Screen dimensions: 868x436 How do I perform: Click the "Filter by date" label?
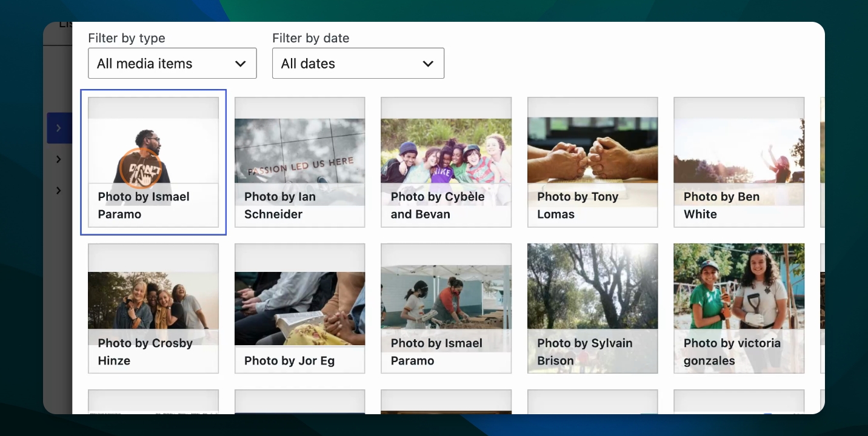[311, 38]
